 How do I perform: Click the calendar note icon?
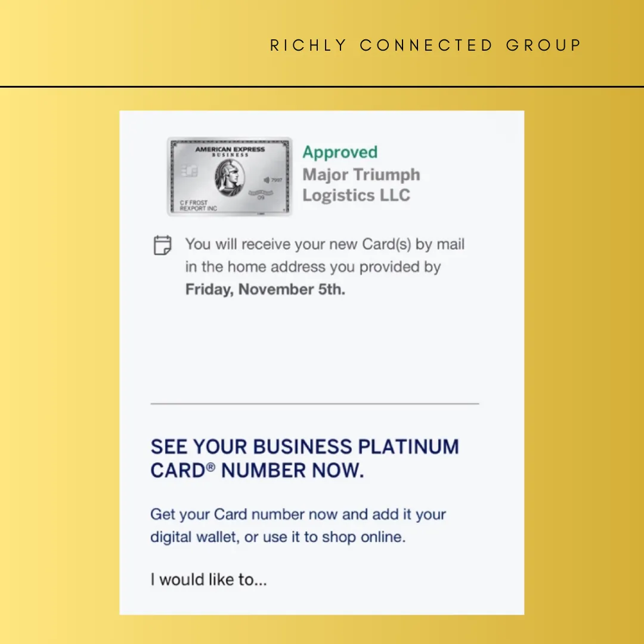click(162, 245)
